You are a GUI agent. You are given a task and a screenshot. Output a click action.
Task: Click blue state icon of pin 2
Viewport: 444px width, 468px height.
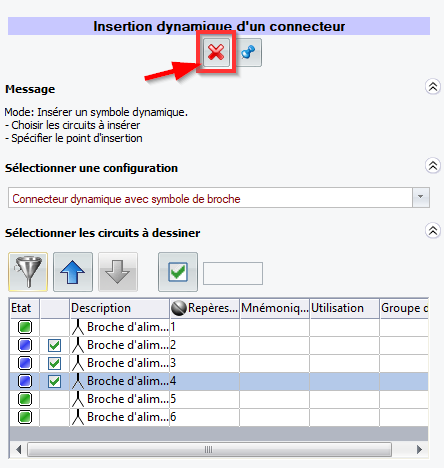tap(25, 345)
